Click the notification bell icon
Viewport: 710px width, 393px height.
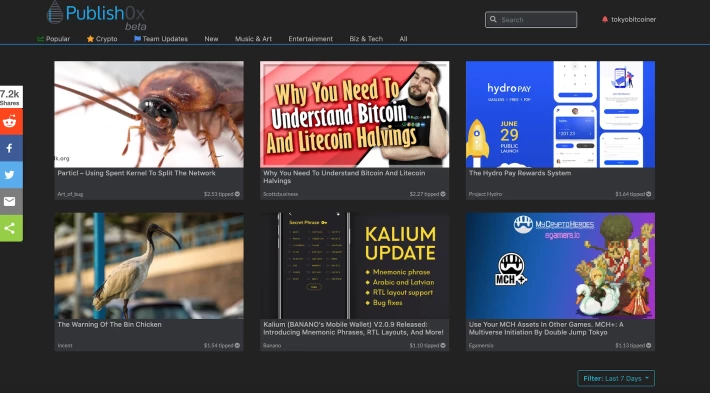click(x=604, y=19)
